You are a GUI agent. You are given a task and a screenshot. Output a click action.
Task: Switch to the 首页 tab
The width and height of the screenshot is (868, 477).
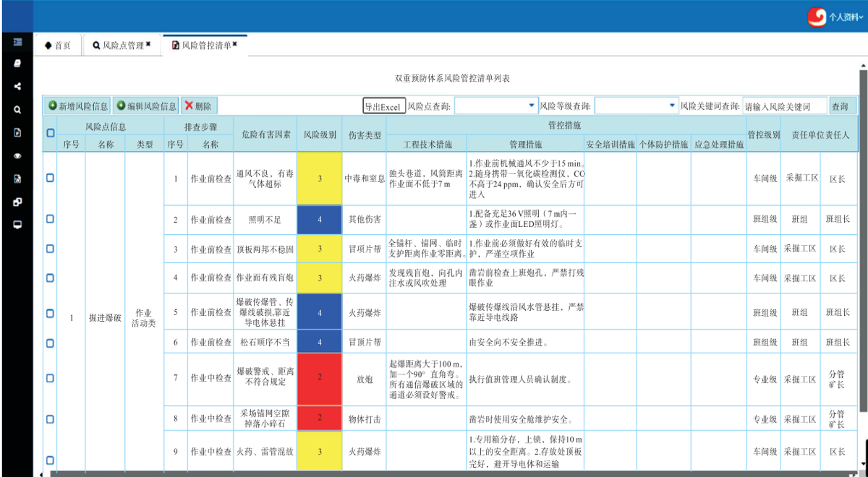coord(58,46)
